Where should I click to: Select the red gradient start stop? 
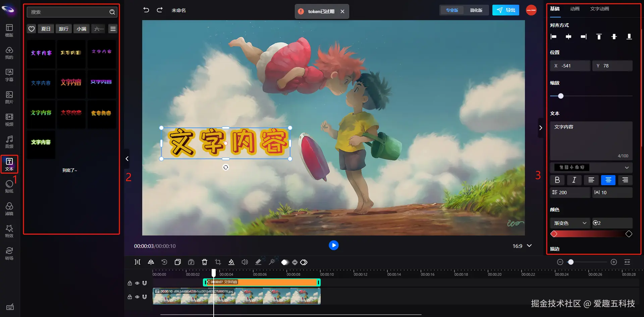point(554,234)
